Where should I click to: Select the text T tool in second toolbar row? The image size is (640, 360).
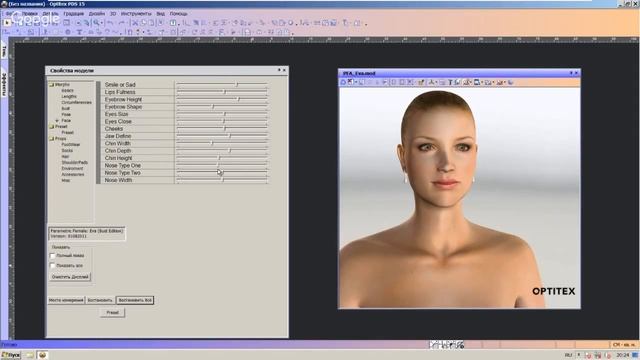pyautogui.click(x=79, y=32)
